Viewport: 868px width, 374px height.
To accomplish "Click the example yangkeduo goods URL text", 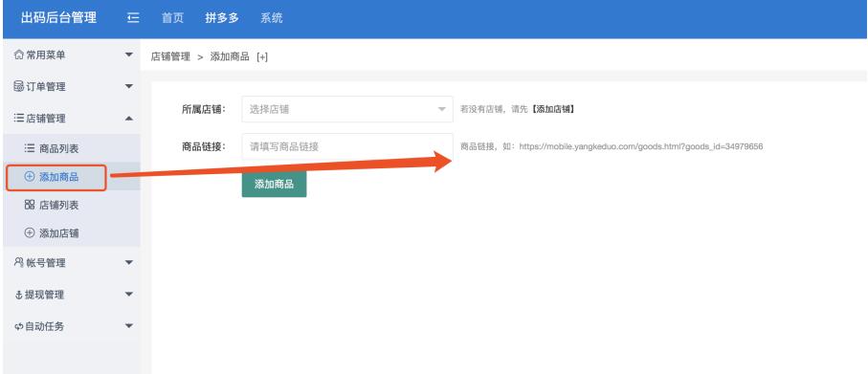I will tap(641, 146).
